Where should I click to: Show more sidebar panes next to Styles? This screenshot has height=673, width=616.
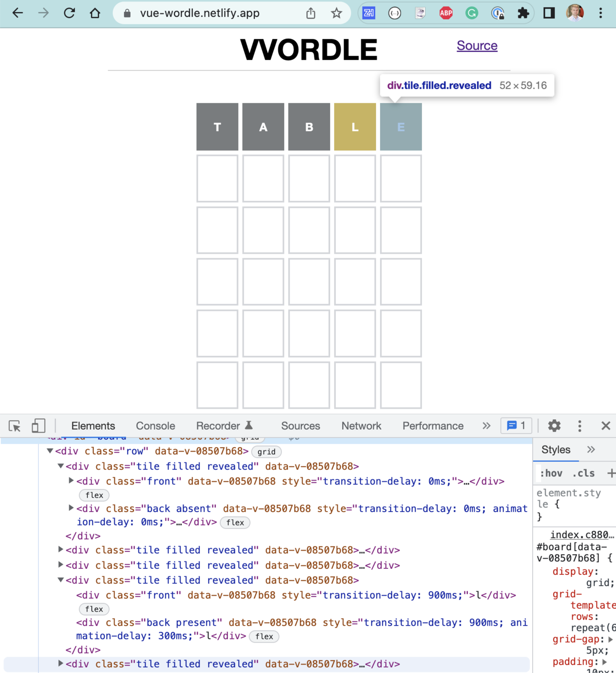[591, 449]
